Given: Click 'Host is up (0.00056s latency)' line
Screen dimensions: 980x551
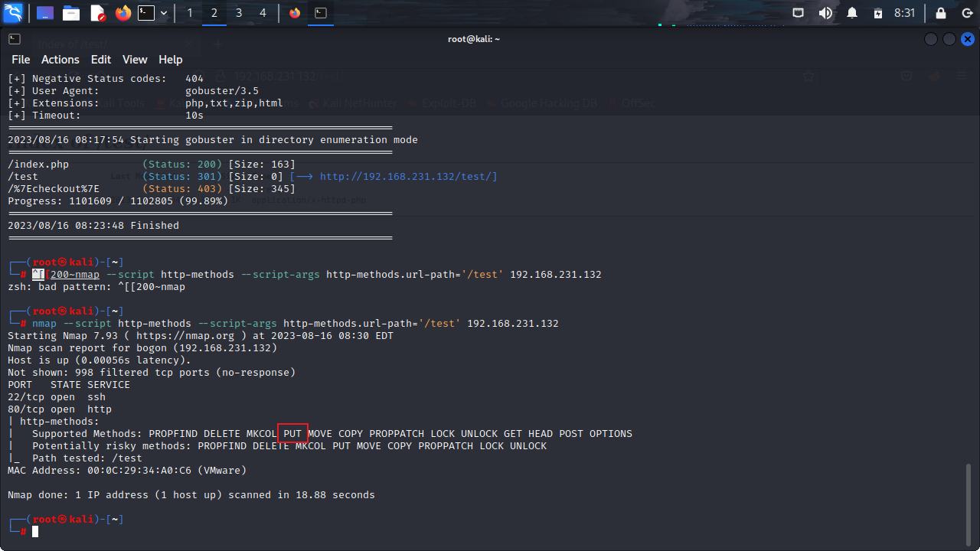Looking at the screenshot, I should [100, 360].
